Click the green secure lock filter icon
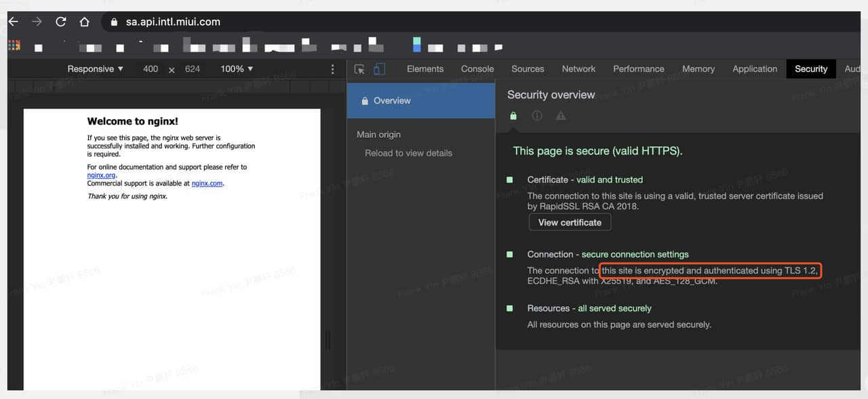 (x=513, y=116)
